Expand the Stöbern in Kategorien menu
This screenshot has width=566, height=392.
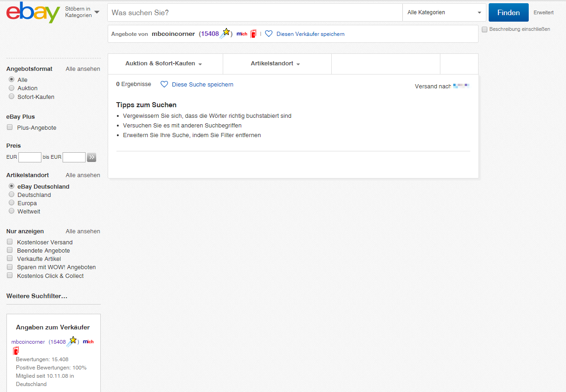82,12
